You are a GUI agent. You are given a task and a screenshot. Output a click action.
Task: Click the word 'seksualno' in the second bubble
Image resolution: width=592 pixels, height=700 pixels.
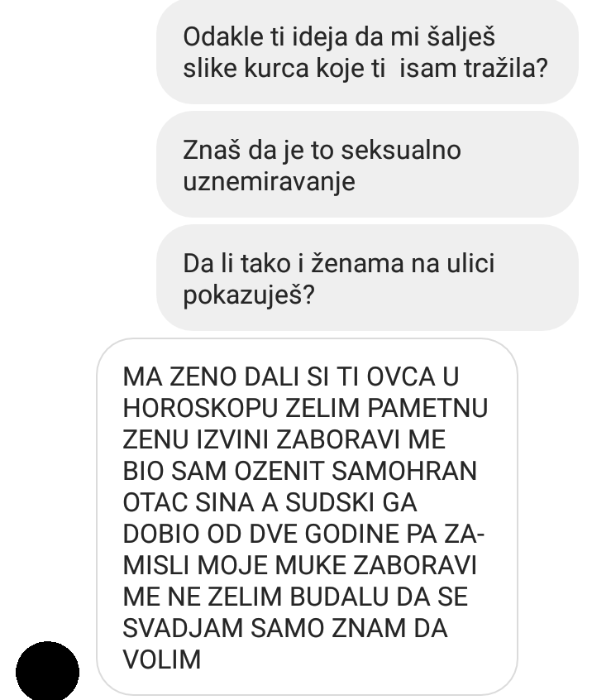tap(401, 150)
